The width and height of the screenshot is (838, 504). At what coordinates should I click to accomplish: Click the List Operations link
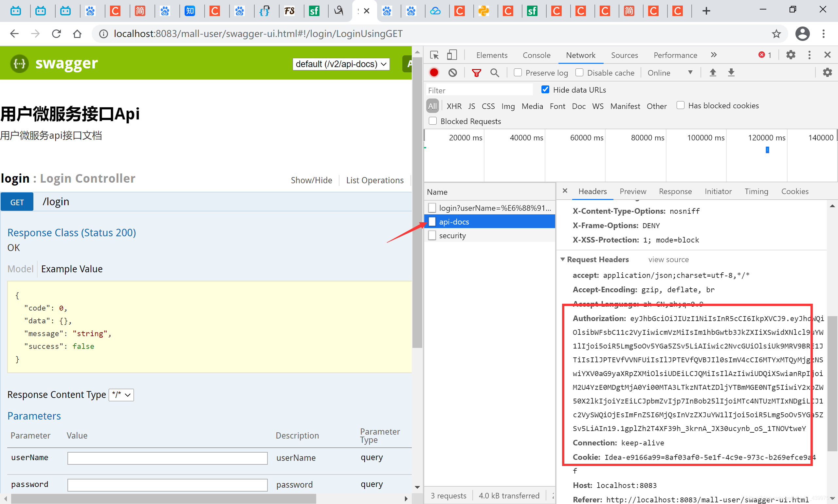tap(374, 180)
